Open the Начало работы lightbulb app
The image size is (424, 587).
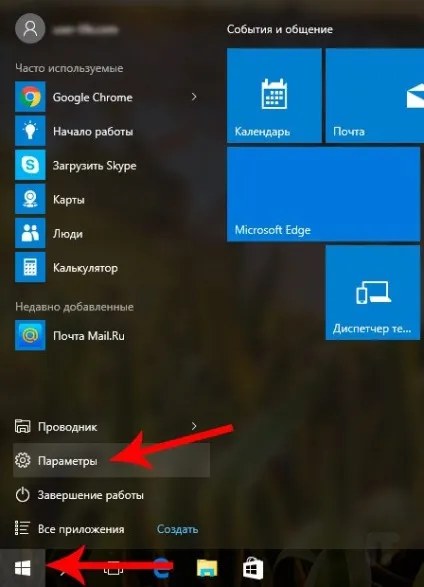30,131
